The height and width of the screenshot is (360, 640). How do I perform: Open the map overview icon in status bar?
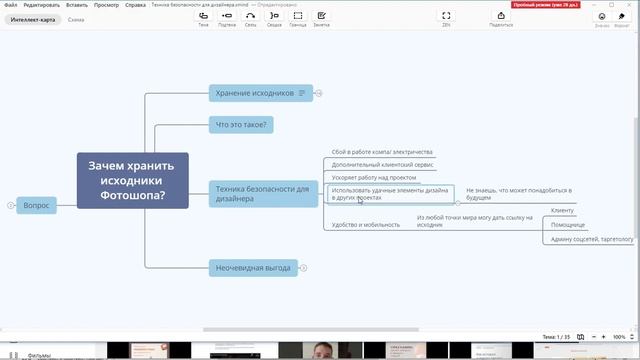(580, 337)
